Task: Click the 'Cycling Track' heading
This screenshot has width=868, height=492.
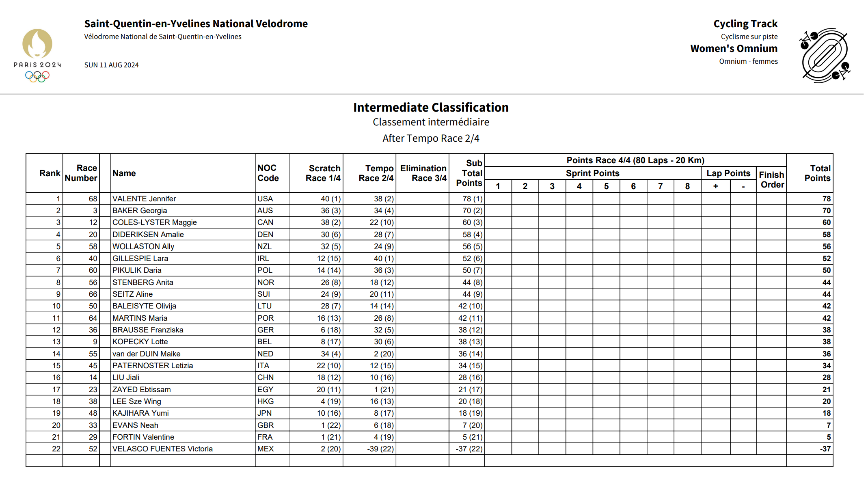Action: [x=745, y=24]
